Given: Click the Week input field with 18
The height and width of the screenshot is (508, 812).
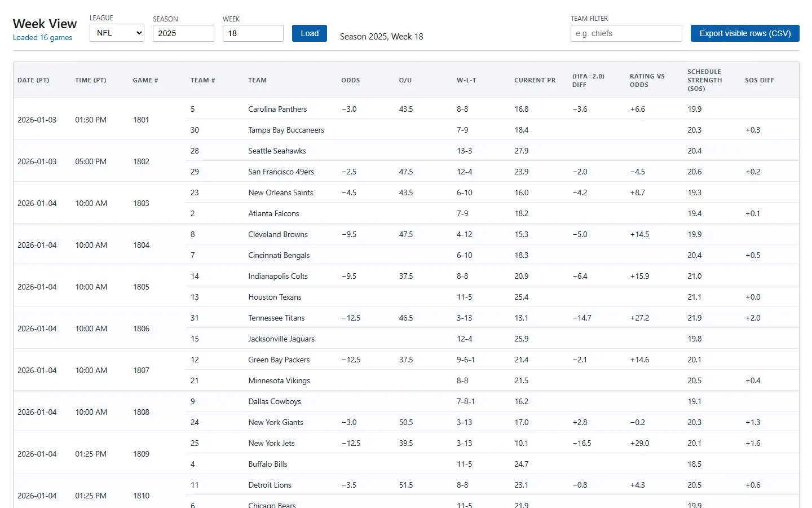Looking at the screenshot, I should point(253,33).
